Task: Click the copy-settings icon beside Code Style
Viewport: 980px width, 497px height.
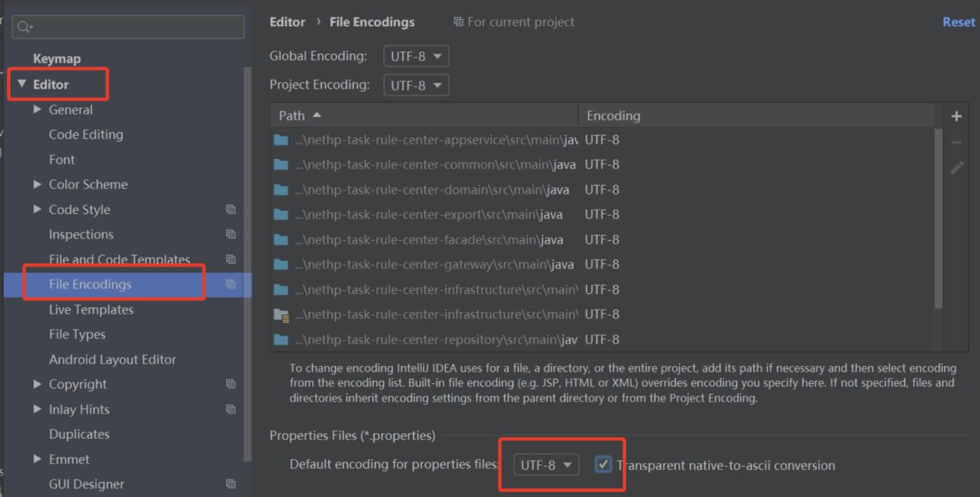Action: pos(230,209)
